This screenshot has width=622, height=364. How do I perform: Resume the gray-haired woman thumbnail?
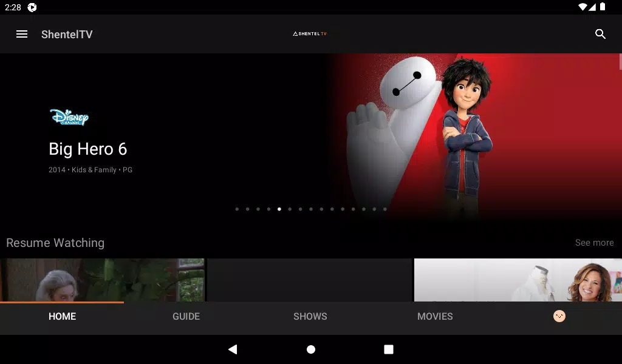(x=102, y=280)
